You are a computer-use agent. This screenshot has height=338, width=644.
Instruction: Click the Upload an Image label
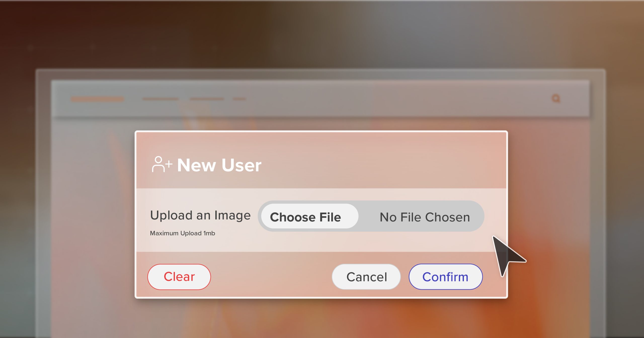point(200,215)
